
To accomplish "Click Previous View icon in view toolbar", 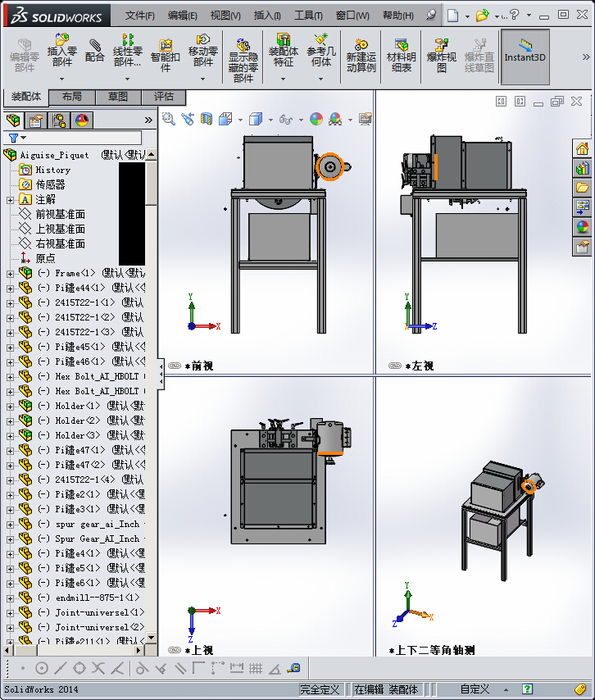I will tap(188, 119).
